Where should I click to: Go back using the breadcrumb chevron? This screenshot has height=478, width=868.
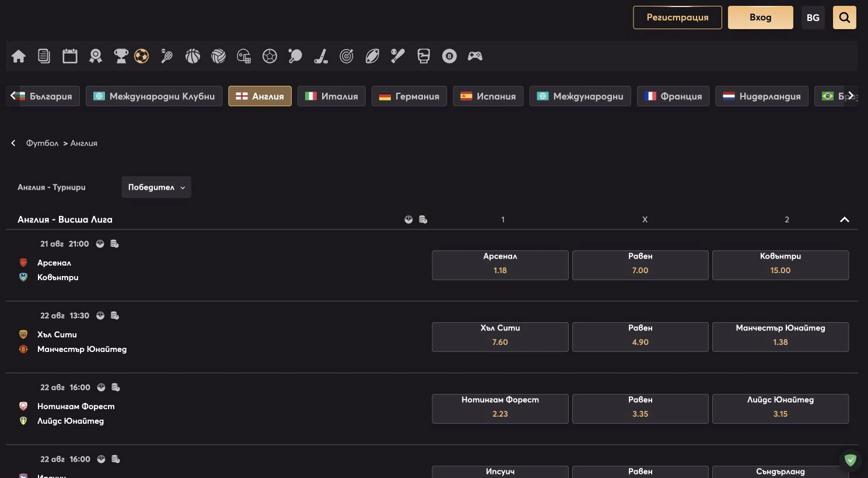pos(13,143)
